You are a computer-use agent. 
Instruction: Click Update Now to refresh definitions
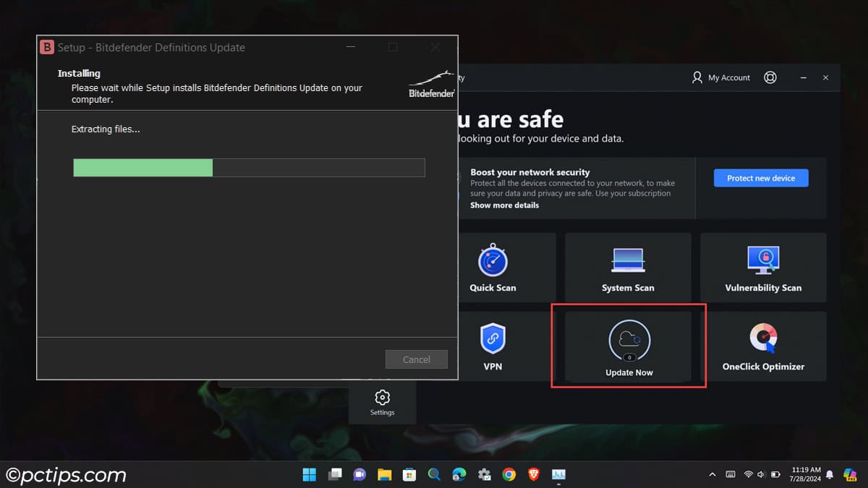628,346
